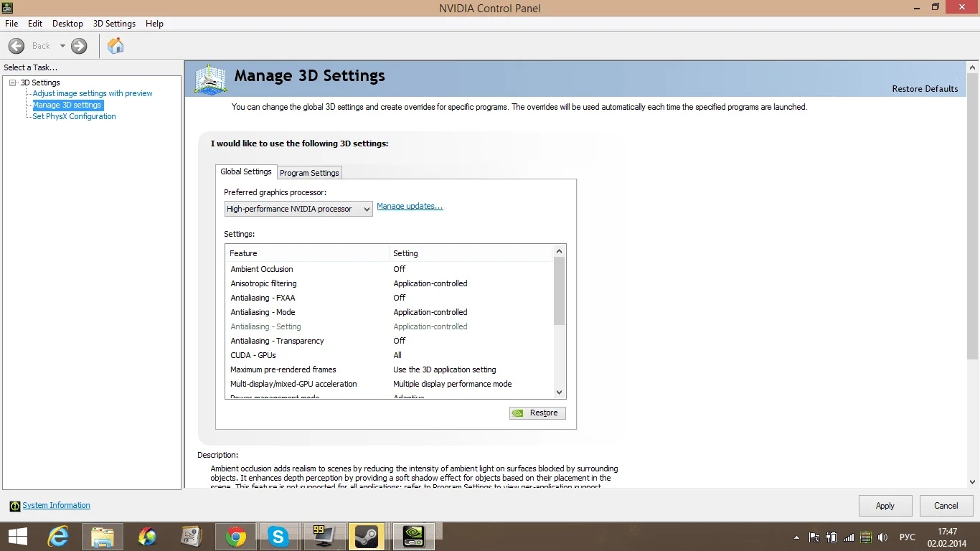Open Steam from the taskbar
980x551 pixels.
(367, 536)
